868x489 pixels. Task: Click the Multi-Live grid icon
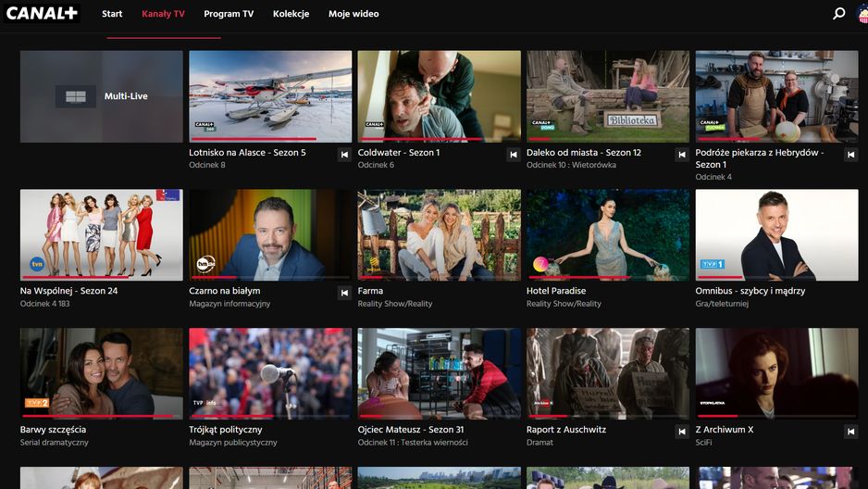pos(76,97)
